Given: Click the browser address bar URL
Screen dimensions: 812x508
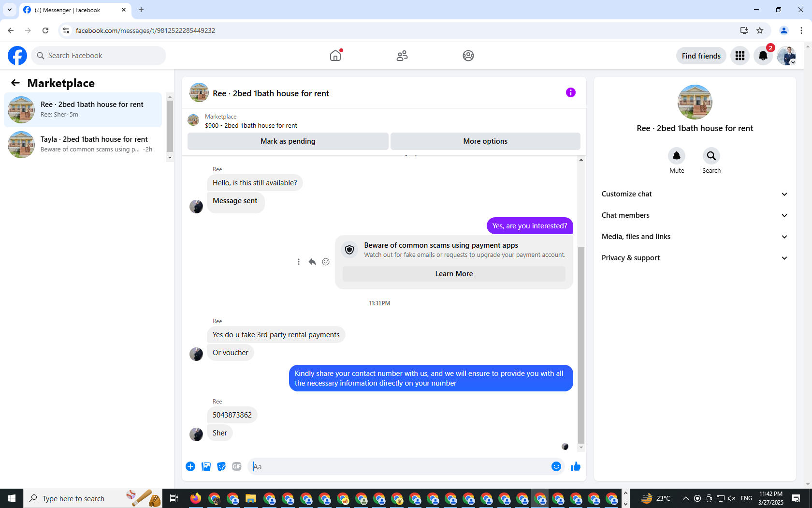Looking at the screenshot, I should pos(145,30).
